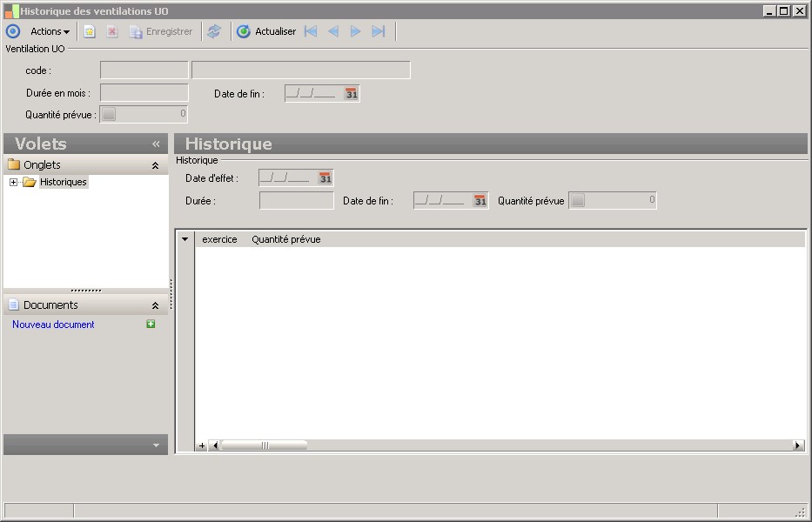812x522 pixels.
Task: Click the Actualiser refresh button
Action: [266, 31]
